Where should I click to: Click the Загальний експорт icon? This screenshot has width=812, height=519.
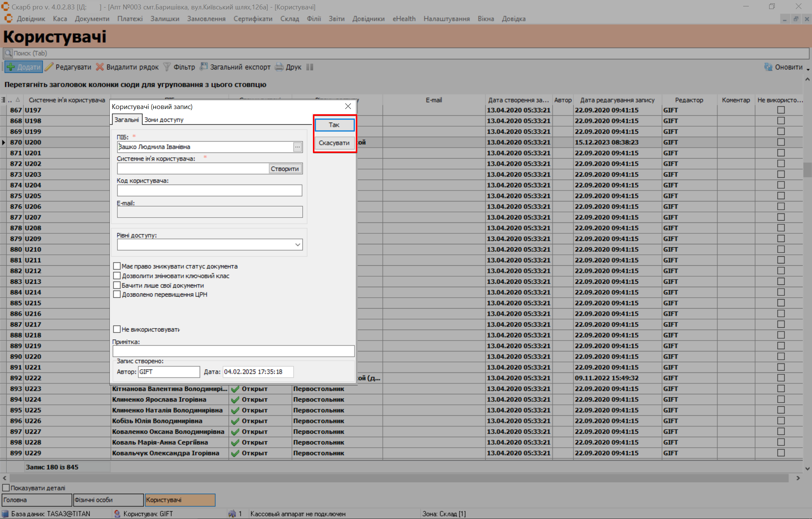tap(203, 67)
